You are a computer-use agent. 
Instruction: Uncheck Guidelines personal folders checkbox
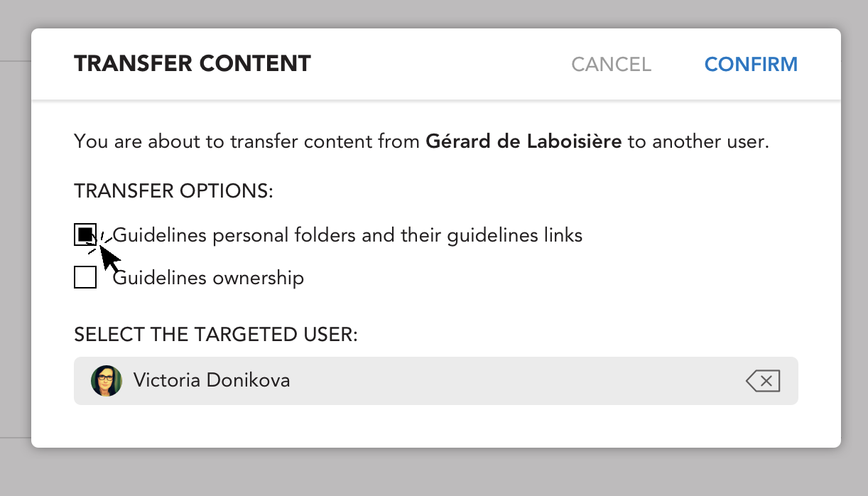pos(85,234)
